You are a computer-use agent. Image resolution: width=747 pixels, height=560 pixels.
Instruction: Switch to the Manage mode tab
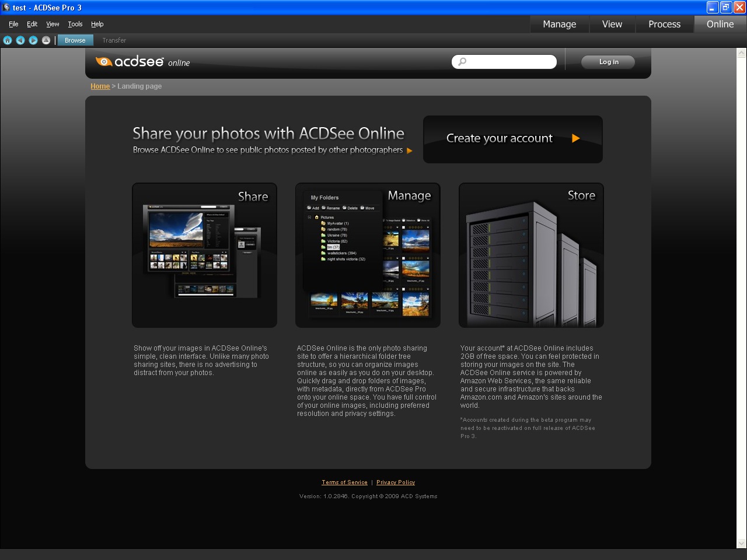pos(559,24)
